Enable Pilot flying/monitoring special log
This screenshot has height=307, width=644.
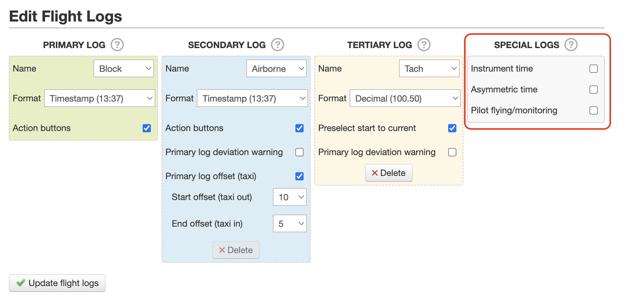click(x=594, y=110)
